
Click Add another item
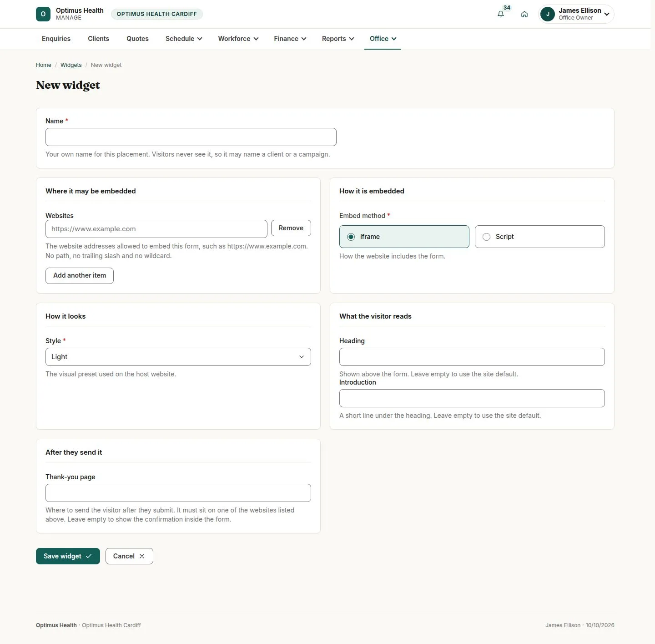[80, 276]
